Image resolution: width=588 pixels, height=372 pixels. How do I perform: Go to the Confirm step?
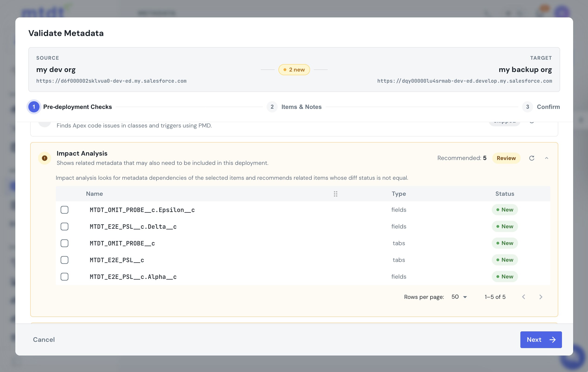tap(541, 107)
